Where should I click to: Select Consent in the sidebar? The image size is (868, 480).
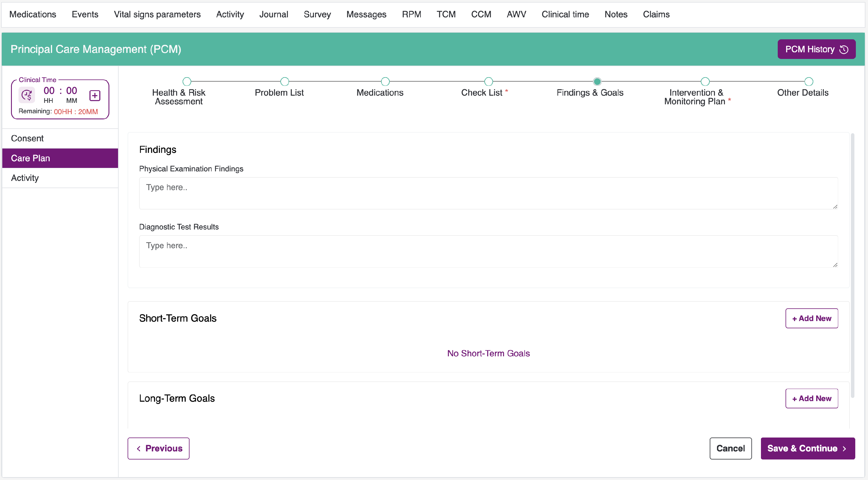click(x=27, y=138)
